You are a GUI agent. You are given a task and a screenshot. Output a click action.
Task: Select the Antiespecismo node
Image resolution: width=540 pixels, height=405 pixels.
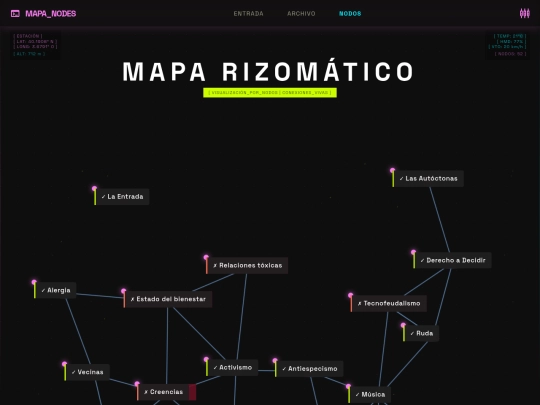tap(310, 369)
